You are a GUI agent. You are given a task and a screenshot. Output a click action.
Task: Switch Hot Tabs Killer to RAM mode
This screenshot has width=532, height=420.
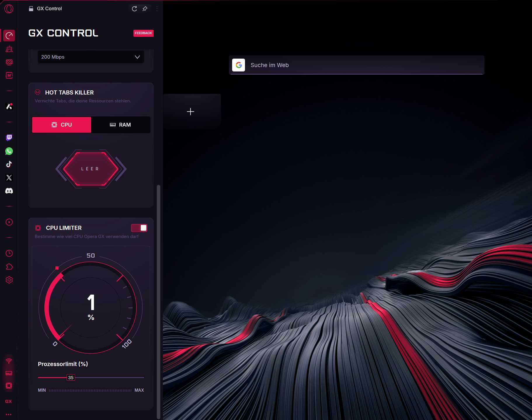coord(121,125)
